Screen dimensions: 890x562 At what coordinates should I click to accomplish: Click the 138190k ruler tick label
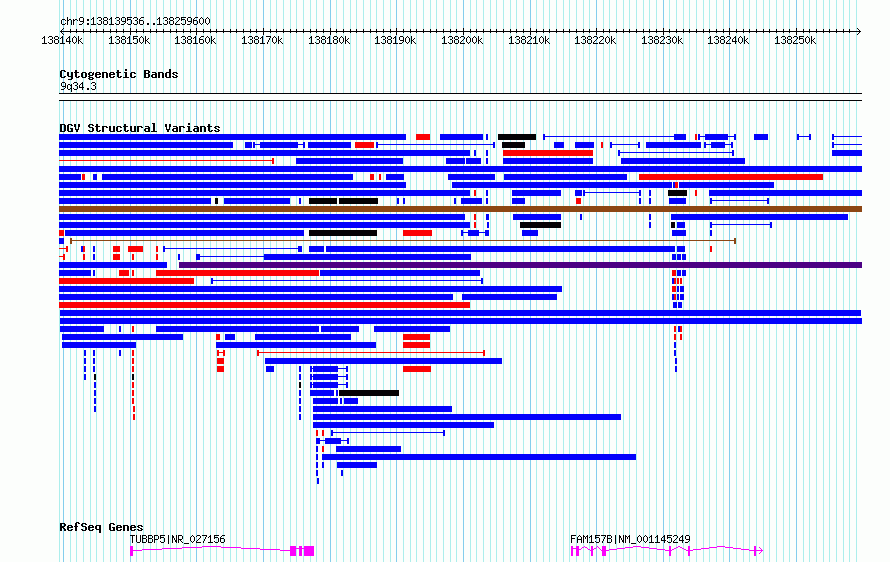[x=395, y=40]
